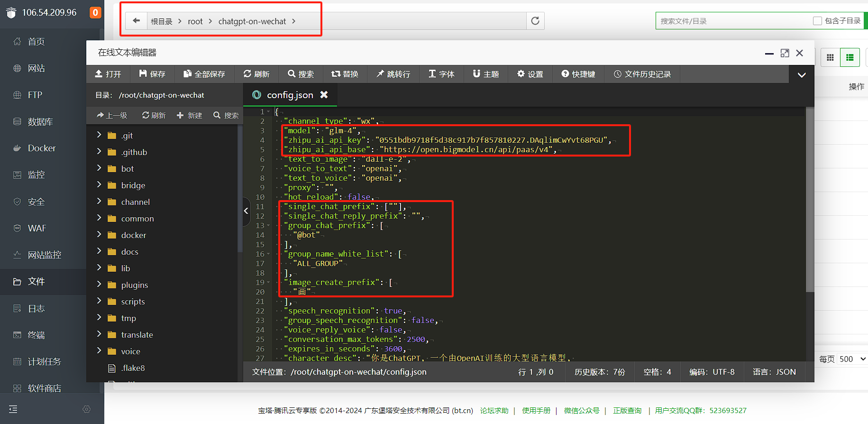868x424 pixels.
Task: Select list view toggle button
Action: [850, 57]
